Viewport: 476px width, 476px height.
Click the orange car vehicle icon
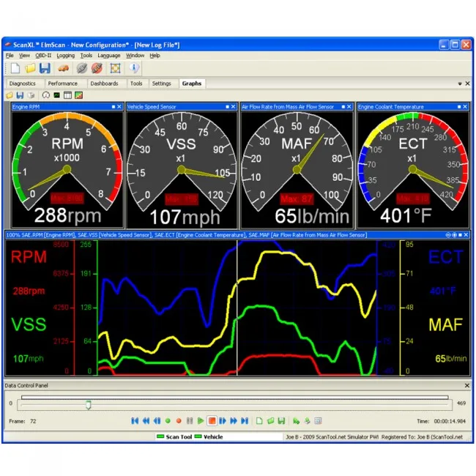pos(63,68)
